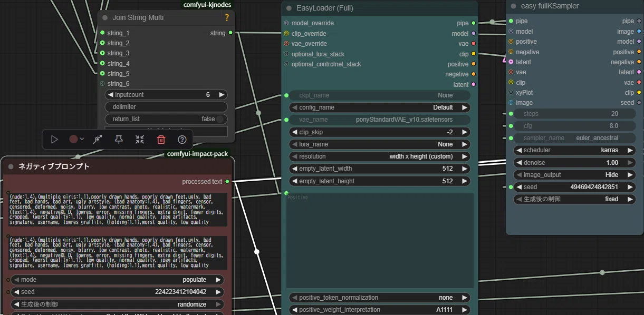Click the processed text output socket
The width and height of the screenshot is (644, 315).
227,182
